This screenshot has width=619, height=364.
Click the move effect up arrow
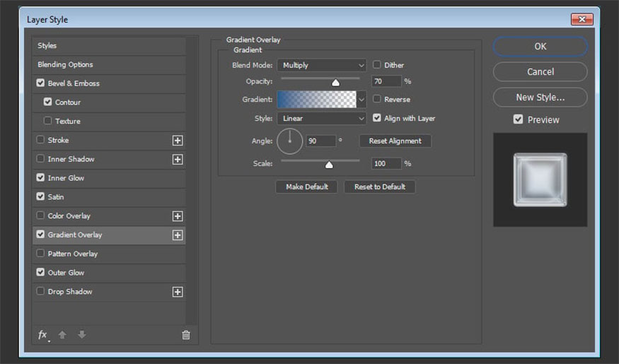[62, 335]
